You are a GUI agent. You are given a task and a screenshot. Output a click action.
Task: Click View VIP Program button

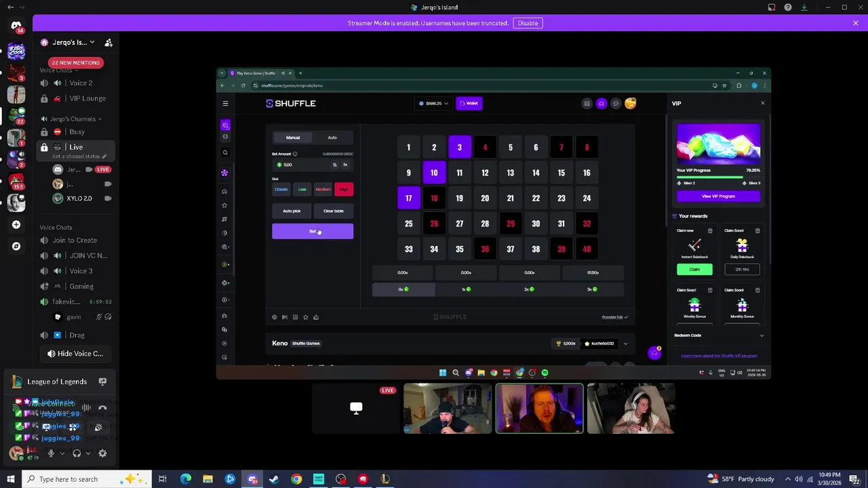(x=718, y=197)
